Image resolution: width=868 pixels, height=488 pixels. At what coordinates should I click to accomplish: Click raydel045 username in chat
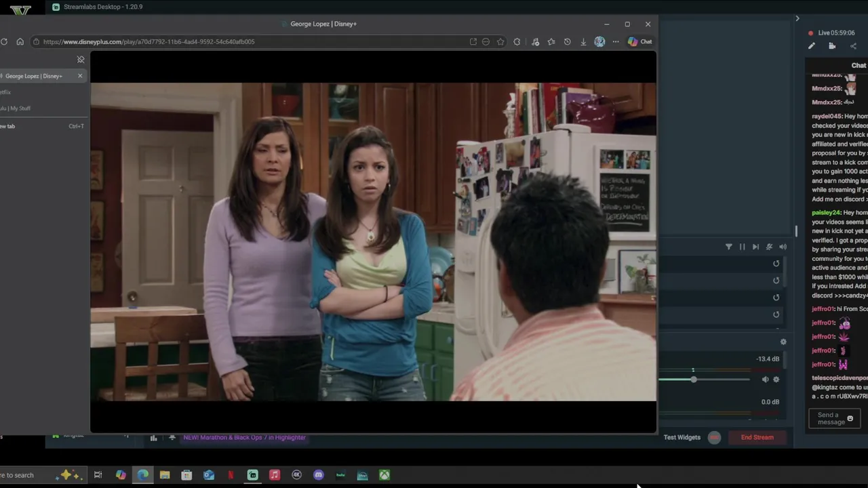click(827, 117)
